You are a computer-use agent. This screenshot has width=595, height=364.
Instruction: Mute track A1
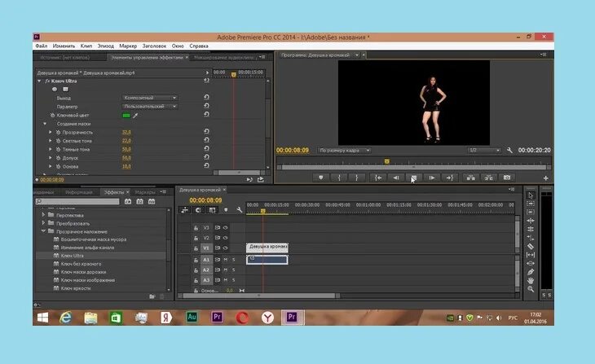tap(226, 260)
